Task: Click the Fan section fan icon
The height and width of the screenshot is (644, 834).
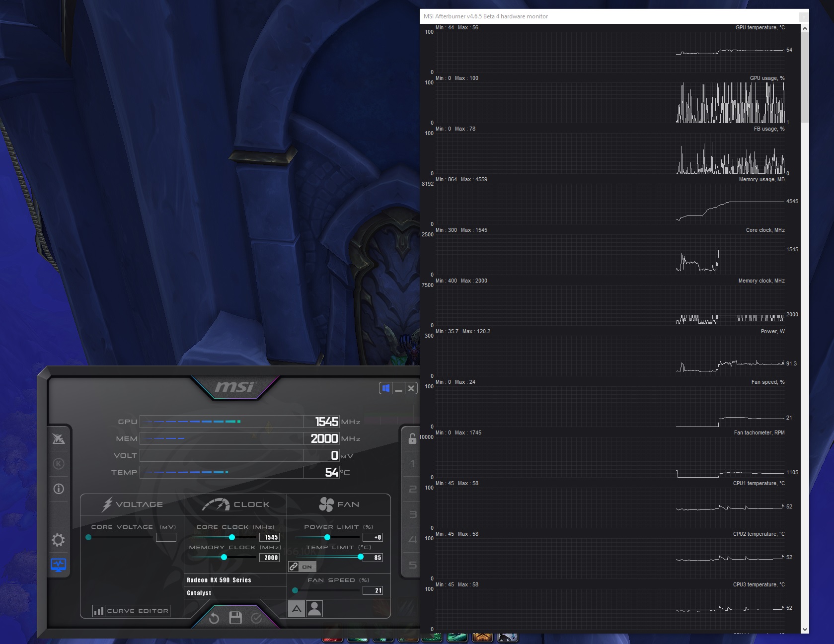Action: tap(326, 504)
